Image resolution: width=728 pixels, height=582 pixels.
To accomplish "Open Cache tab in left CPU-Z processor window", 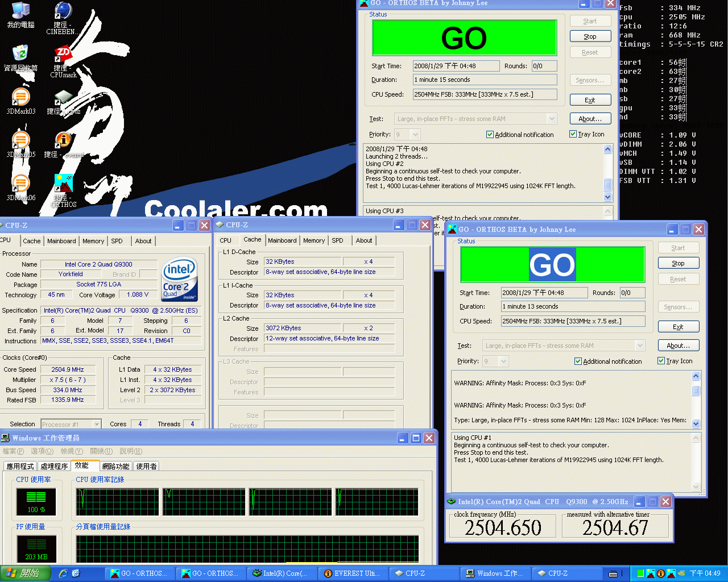I will point(32,241).
